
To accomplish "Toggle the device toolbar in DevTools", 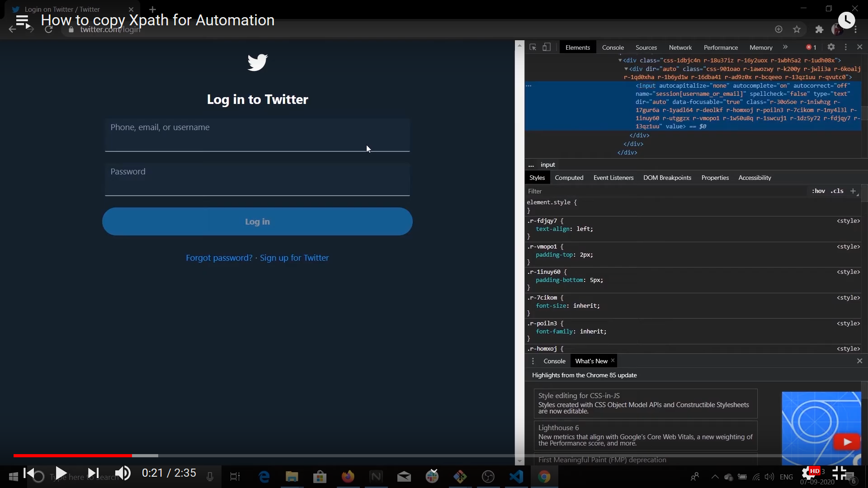I will 547,47.
